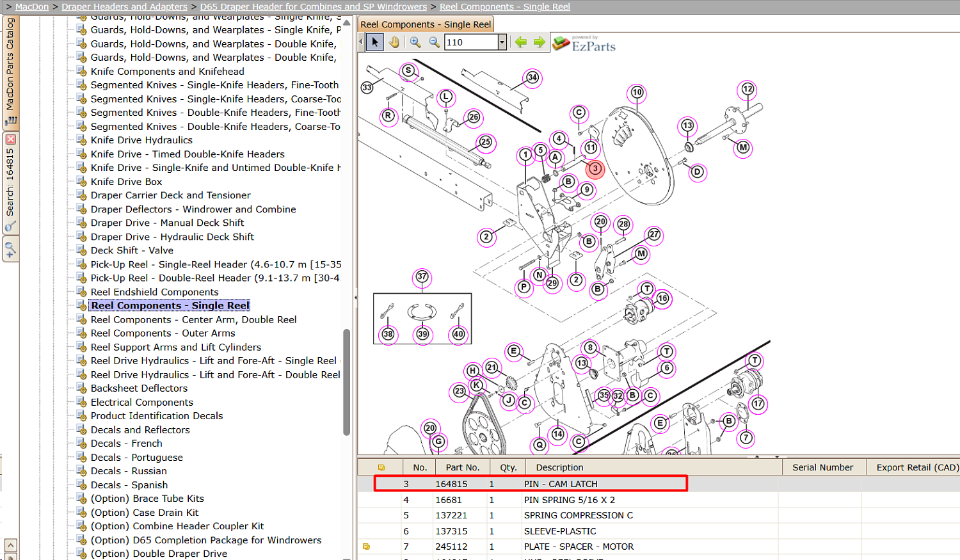Viewport: 960px width, 560px height.
Task: Click the page icon beside Product Identification Decals
Action: pyautogui.click(x=81, y=416)
